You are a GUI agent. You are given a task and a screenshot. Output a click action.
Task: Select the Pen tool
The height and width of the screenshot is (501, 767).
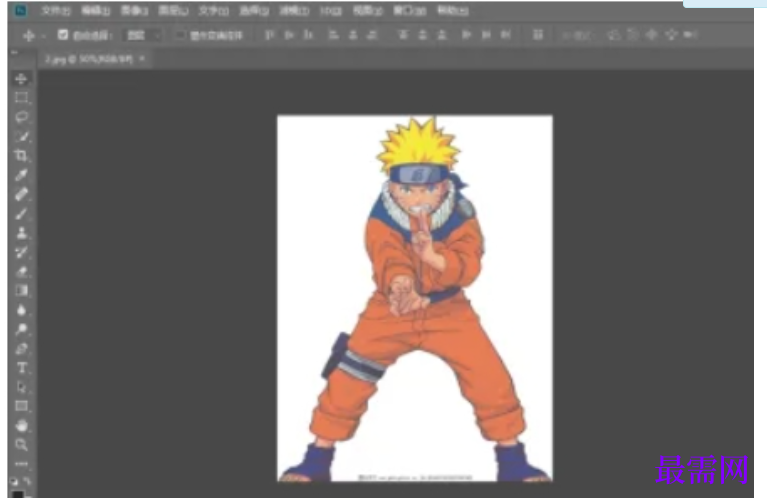click(x=21, y=348)
